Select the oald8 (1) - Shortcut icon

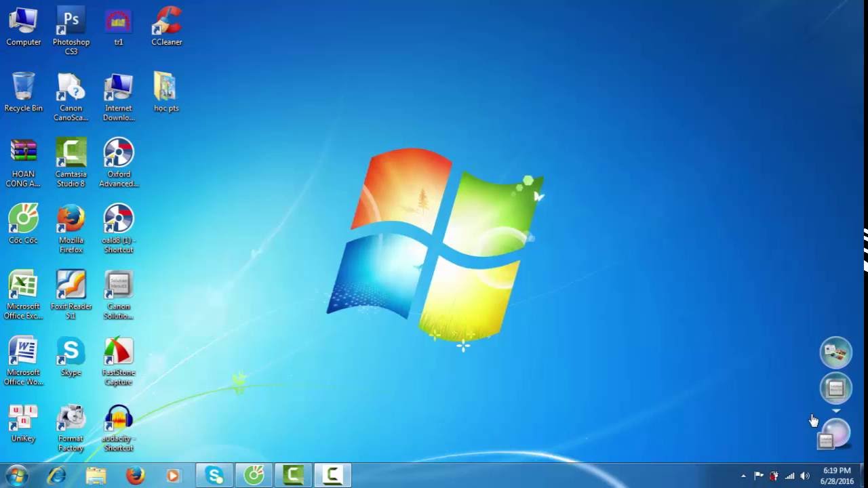point(119,229)
